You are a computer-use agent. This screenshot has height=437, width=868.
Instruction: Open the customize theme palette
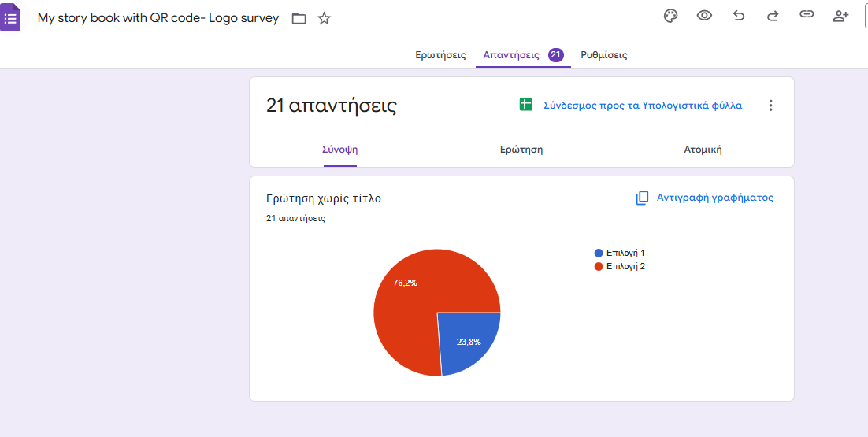pyautogui.click(x=670, y=16)
